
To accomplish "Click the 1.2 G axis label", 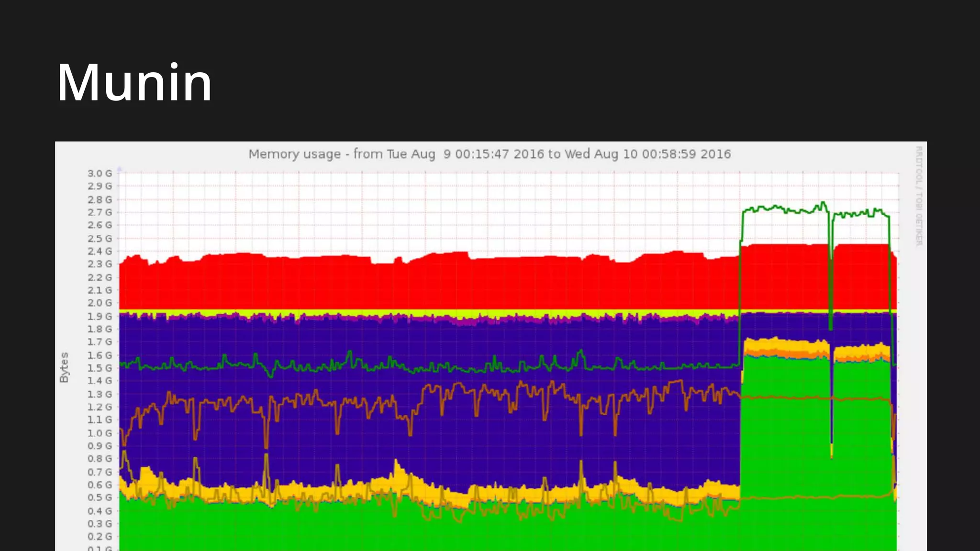I will point(100,407).
